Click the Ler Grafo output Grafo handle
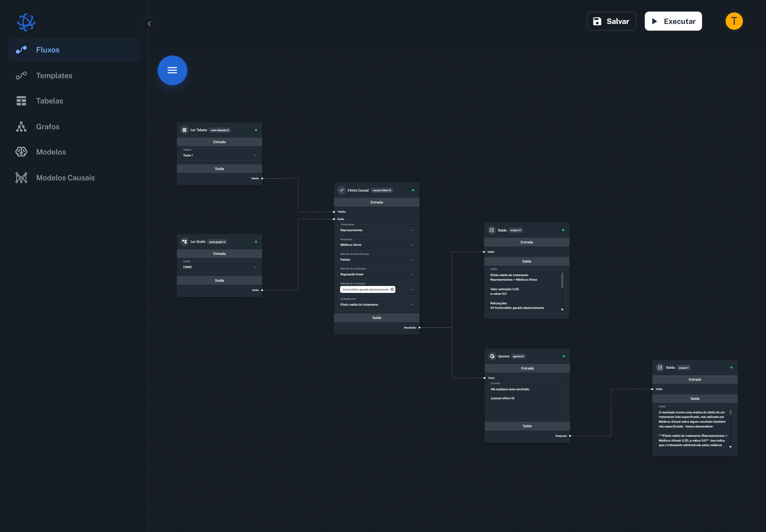The height and width of the screenshot is (532, 766). [262, 290]
